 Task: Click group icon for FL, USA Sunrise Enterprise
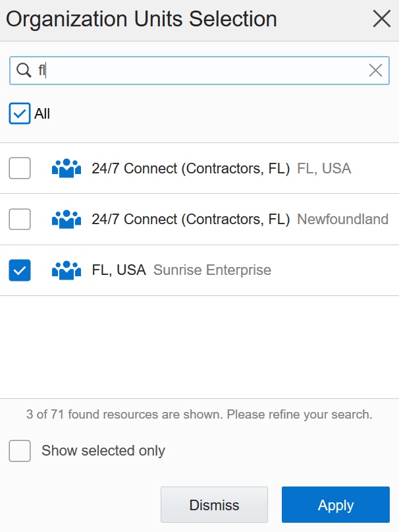click(x=66, y=270)
